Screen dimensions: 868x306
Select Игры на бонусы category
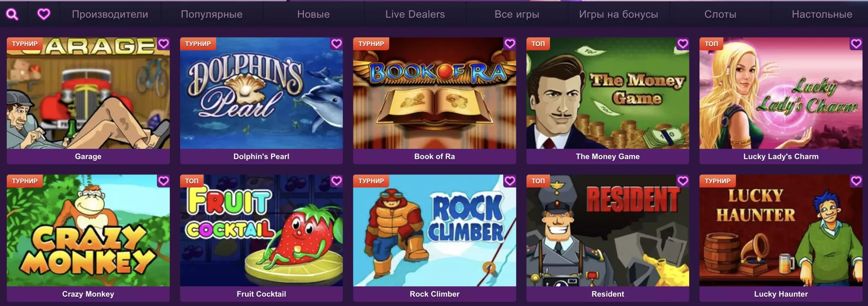(618, 14)
